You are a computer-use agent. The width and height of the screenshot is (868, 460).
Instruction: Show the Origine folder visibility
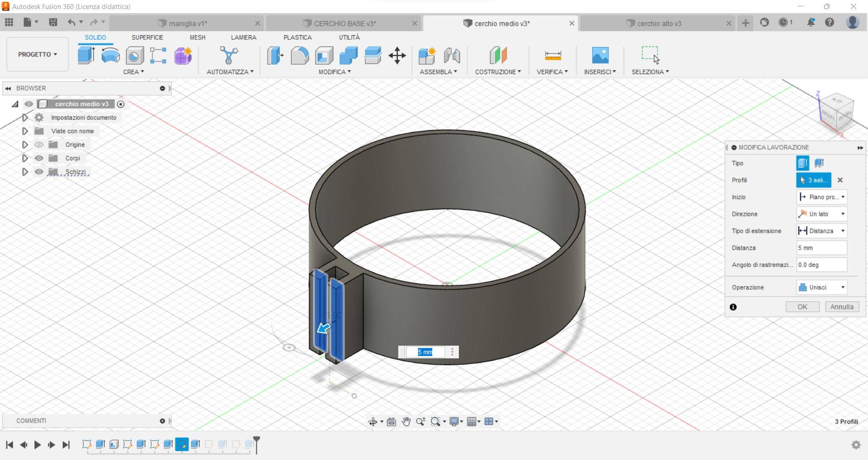point(39,145)
